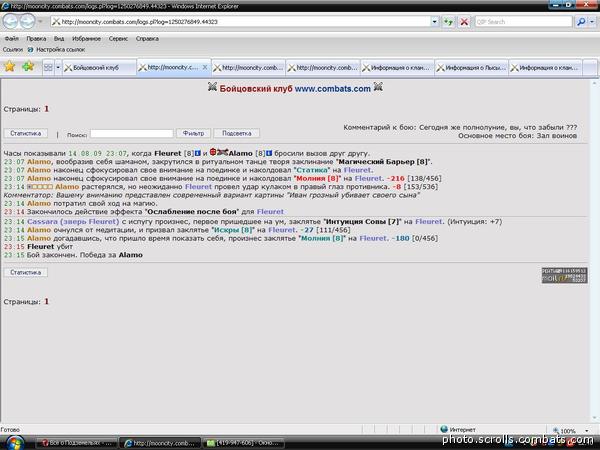600x450 pixels.
Task: Open the Избранное menu
Action: point(86,39)
